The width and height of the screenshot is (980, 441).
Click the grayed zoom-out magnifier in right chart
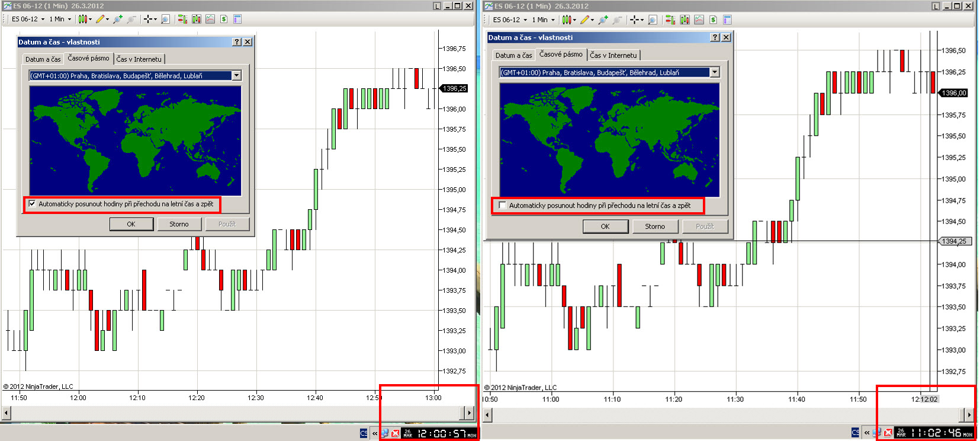tap(618, 20)
